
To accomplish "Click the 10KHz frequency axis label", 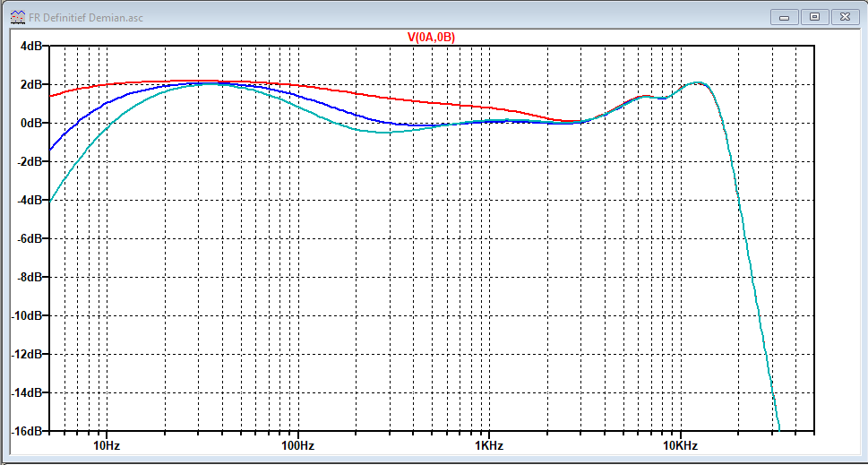I will point(681,445).
